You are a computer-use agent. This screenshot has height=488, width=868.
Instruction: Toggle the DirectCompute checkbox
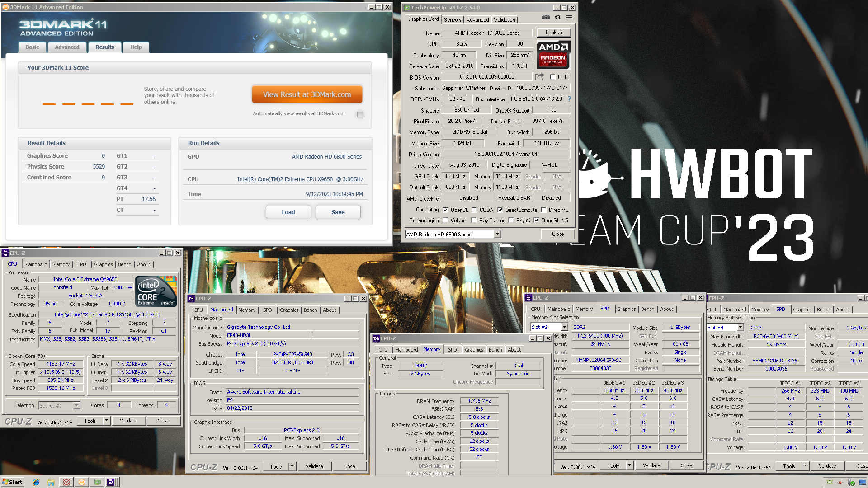[500, 210]
